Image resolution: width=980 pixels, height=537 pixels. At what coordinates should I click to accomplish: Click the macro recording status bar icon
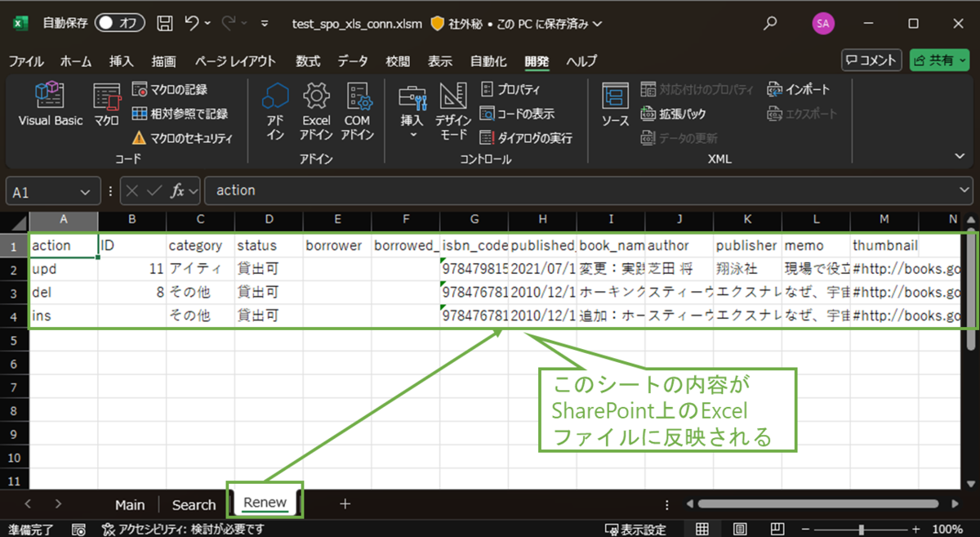79,529
